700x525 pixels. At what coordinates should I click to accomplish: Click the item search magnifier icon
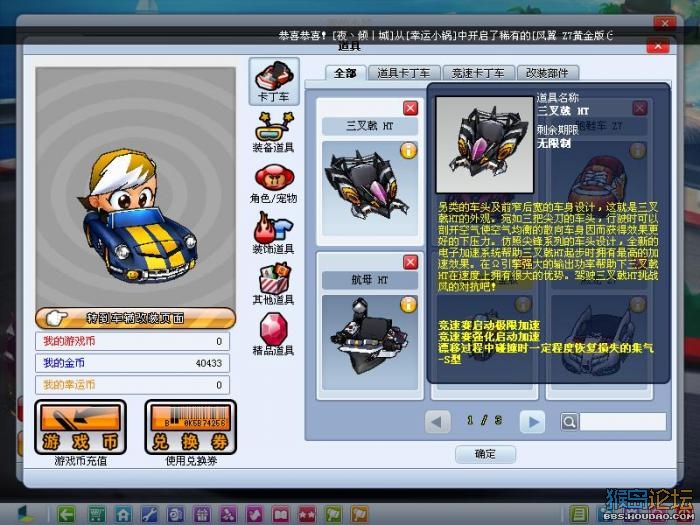click(x=569, y=421)
